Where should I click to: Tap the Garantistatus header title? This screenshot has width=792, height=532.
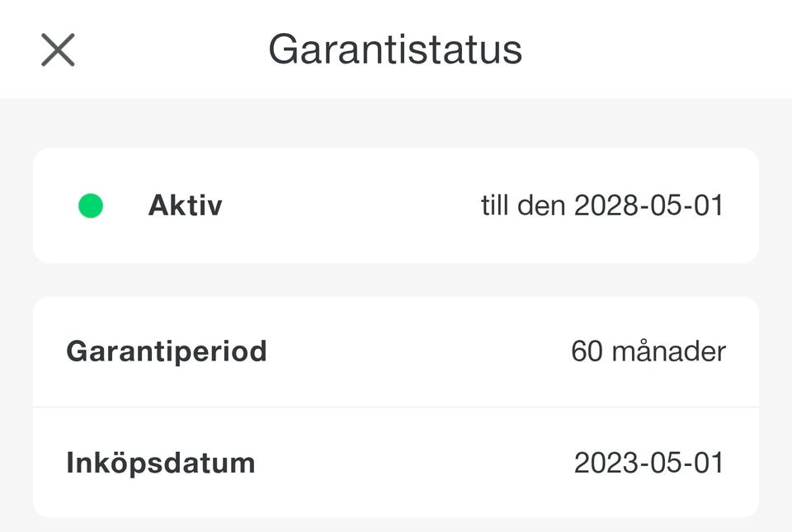(395, 49)
